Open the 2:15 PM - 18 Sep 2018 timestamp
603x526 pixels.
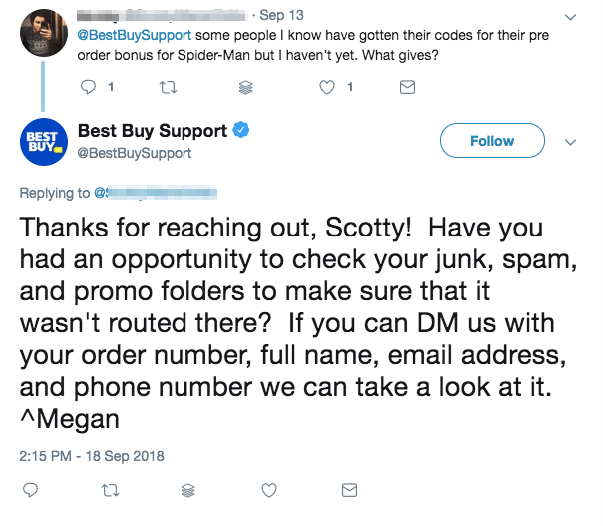(91, 456)
